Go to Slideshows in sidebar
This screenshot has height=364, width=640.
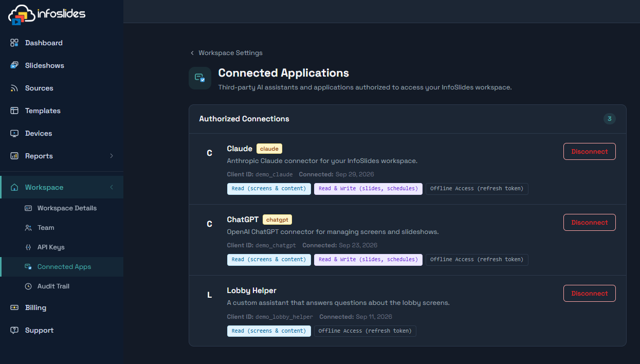(x=62, y=65)
